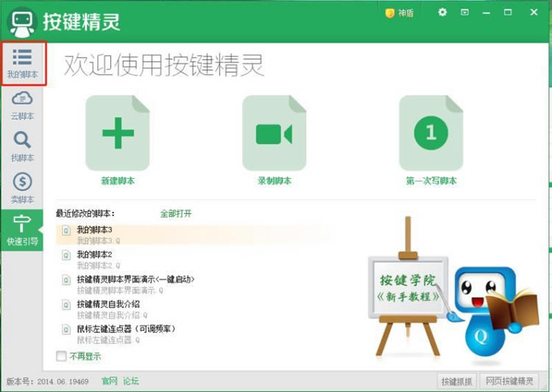Open 鼠标左键连点器 script entry
Viewport: 552px width, 392px height.
tap(126, 328)
